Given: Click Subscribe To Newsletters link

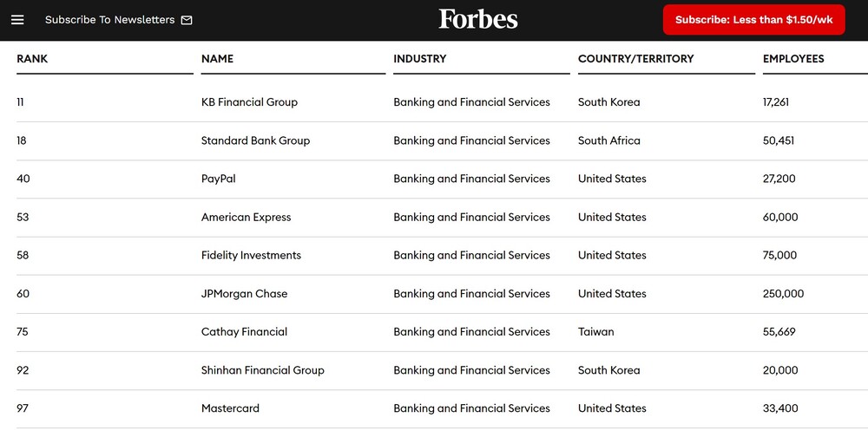Looking at the screenshot, I should click(109, 20).
